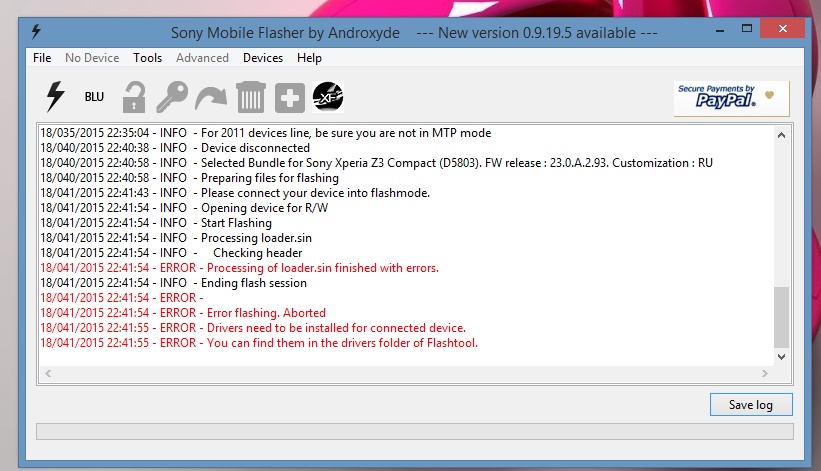This screenshot has width=821, height=471.
Task: Open the Tools menu
Action: click(147, 58)
